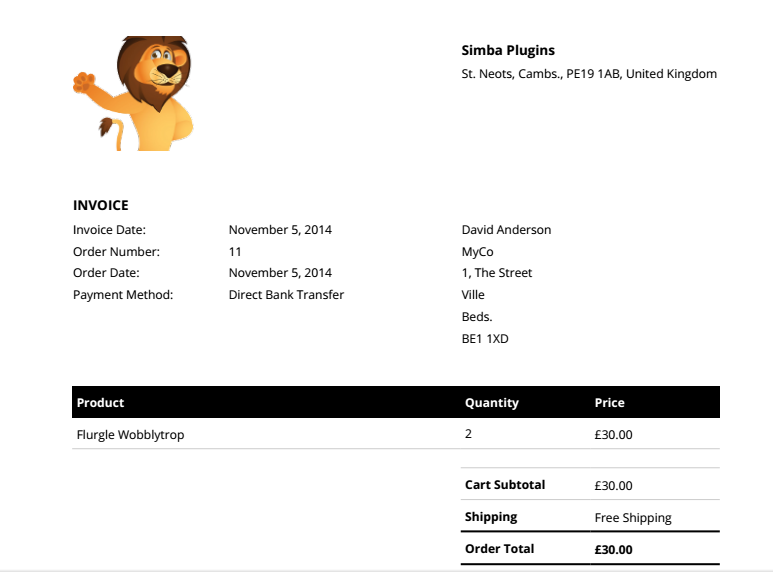Image resolution: width=773 pixels, height=572 pixels.
Task: Select the Order Number label
Action: (x=116, y=252)
